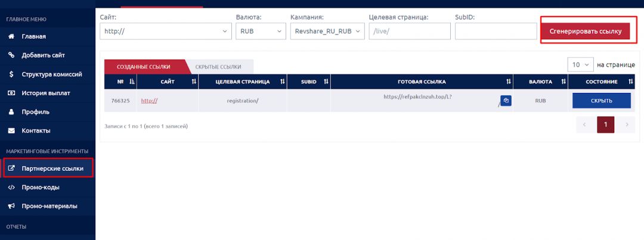The height and width of the screenshot is (240, 644).
Task: Sort using the Готовая ссылка column arrows
Action: [x=509, y=82]
